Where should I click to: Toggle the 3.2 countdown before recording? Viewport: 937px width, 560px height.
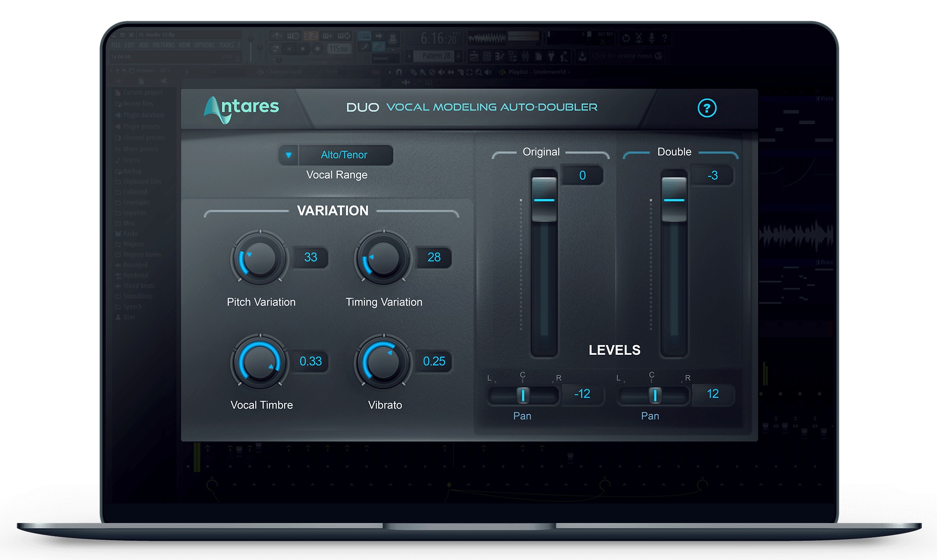coord(311,36)
